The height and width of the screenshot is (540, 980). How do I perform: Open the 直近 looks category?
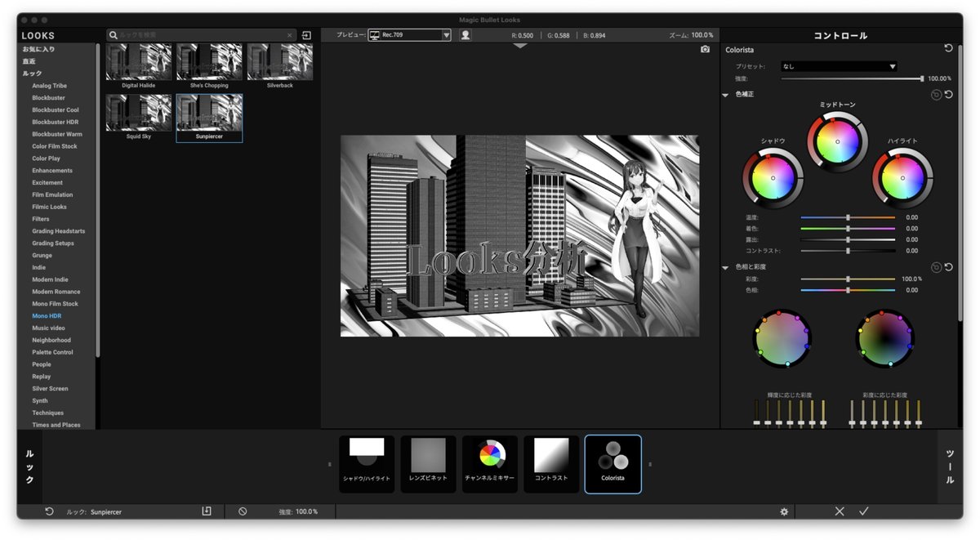[29, 61]
